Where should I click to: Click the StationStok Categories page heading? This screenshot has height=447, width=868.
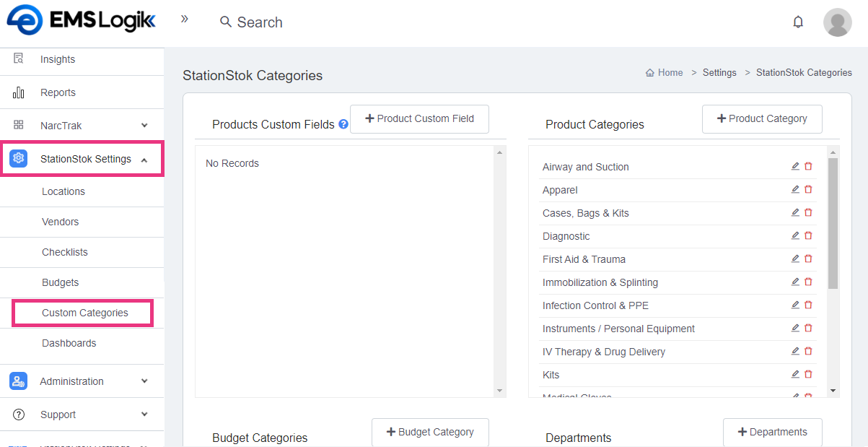(253, 75)
